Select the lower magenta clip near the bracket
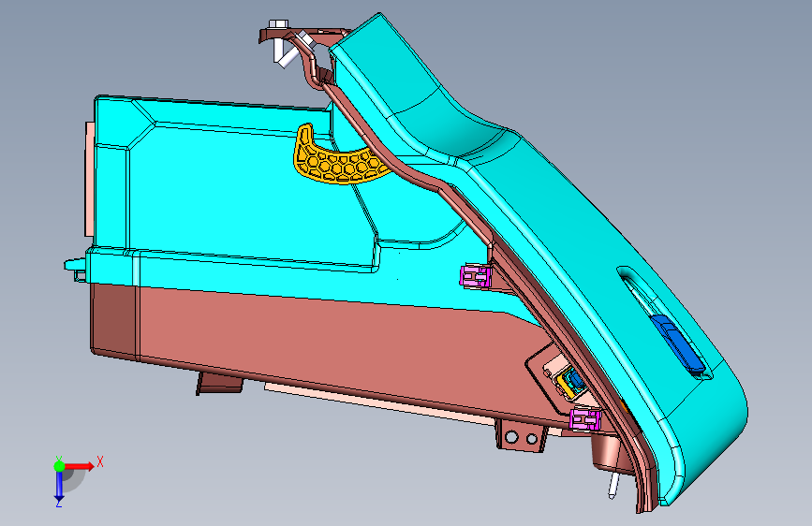 (585, 418)
